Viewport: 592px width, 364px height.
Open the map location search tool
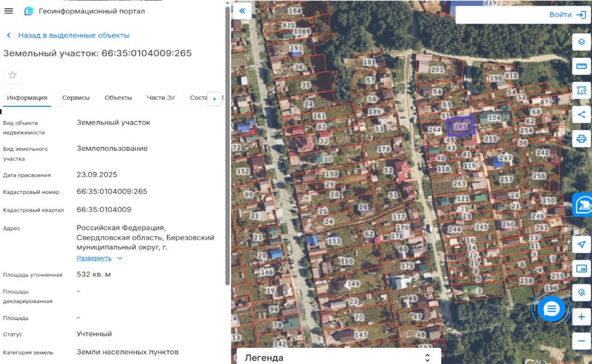click(582, 292)
